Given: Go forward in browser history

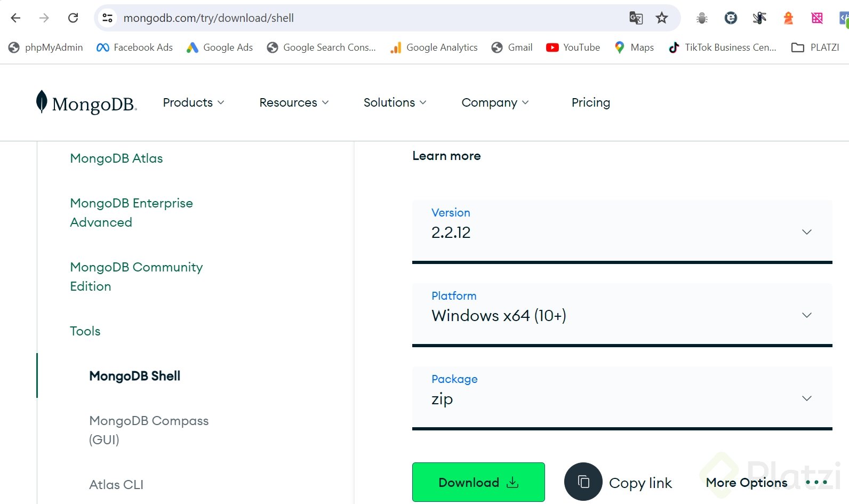Looking at the screenshot, I should tap(44, 18).
